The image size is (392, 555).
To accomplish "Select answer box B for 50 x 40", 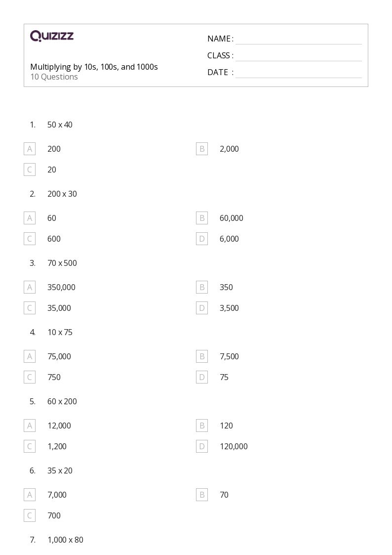I will coord(202,149).
